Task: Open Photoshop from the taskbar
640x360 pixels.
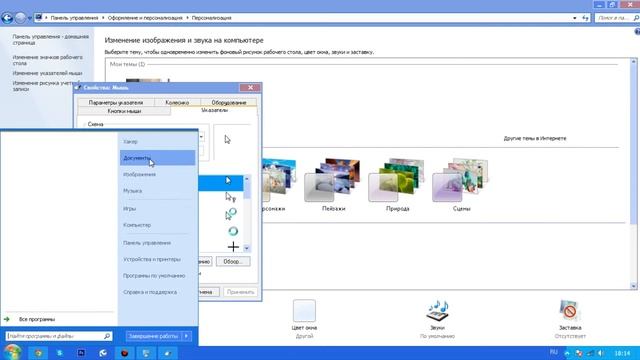Action: 81,353
